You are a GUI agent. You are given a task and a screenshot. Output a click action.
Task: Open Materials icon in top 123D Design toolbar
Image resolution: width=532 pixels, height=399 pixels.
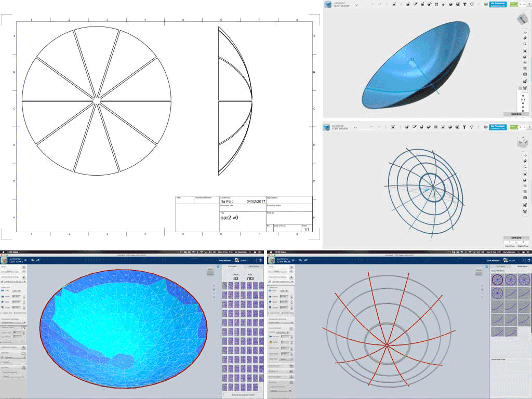486,4
